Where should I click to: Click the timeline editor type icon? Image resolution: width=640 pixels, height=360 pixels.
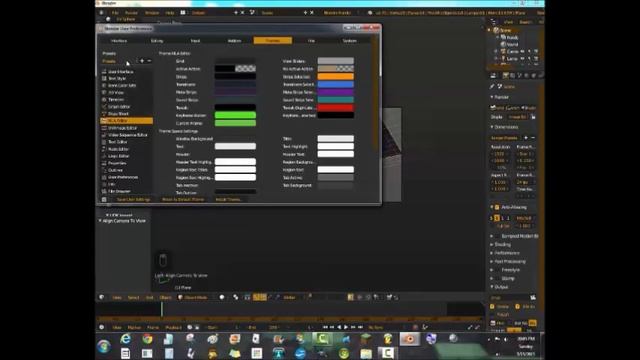102,327
